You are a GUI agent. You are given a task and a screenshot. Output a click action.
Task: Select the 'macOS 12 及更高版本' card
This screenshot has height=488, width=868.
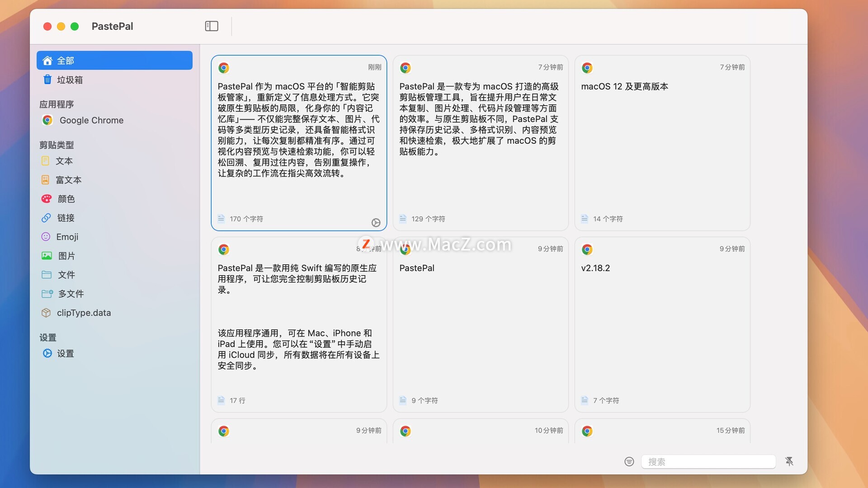[662, 143]
